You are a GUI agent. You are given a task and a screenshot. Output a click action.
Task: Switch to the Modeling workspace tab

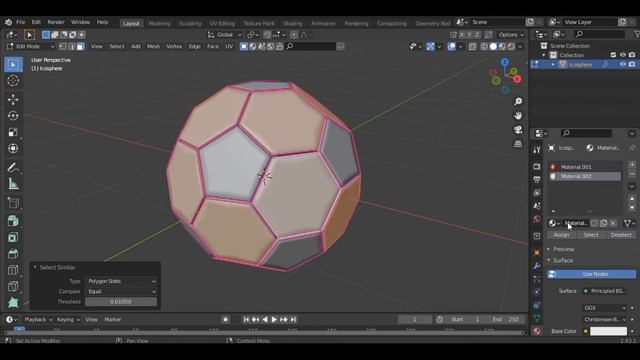[159, 23]
